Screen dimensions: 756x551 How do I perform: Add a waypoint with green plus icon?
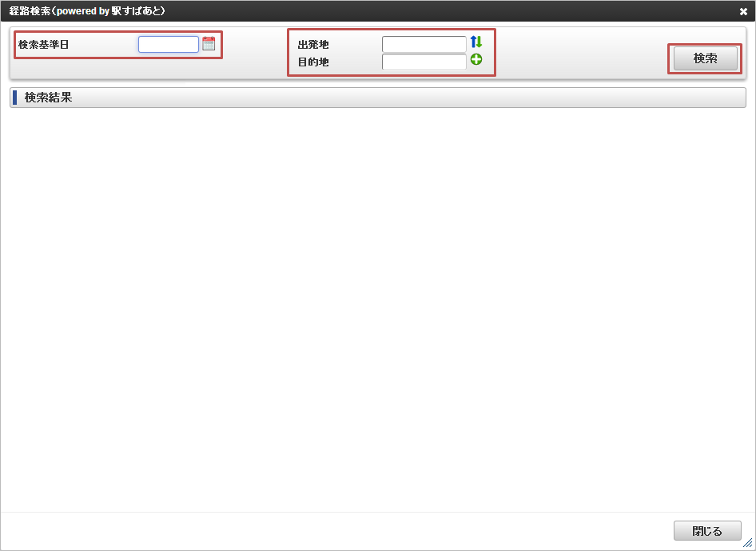(476, 60)
